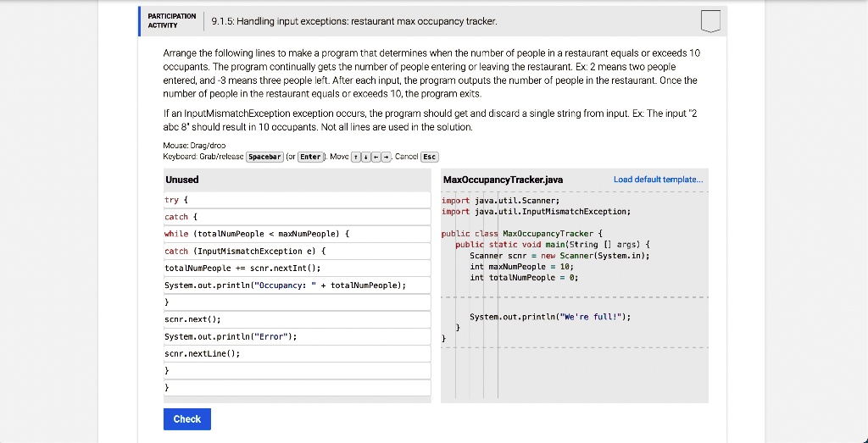
Task: Pick the while loop code block
Action: pyautogui.click(x=297, y=234)
